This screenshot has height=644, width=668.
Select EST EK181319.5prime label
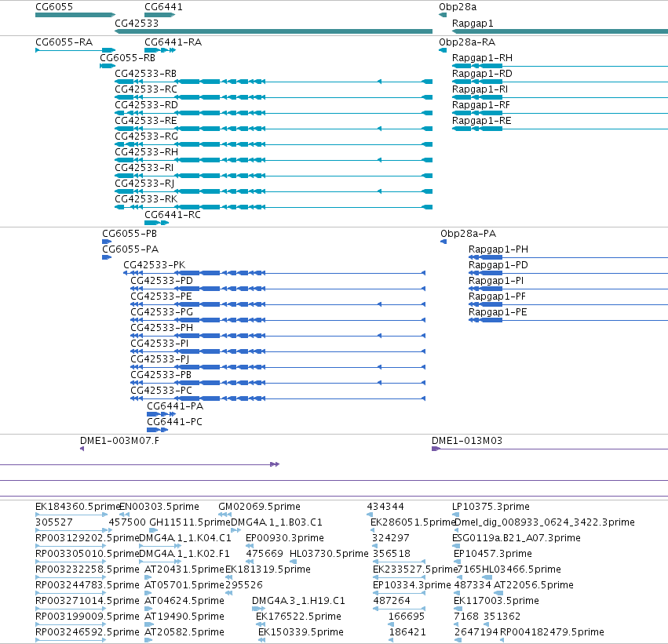click(x=268, y=570)
